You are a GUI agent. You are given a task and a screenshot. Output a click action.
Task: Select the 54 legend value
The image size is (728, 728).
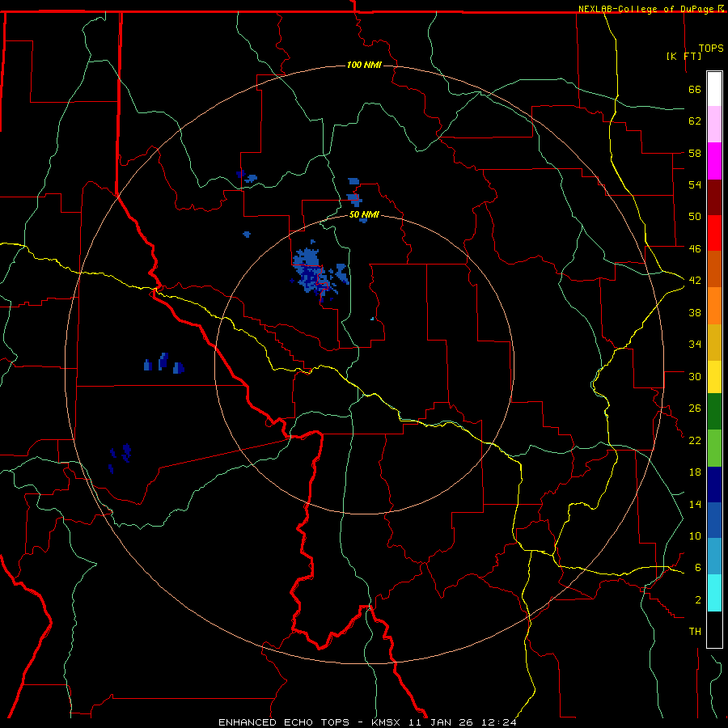pos(695,184)
